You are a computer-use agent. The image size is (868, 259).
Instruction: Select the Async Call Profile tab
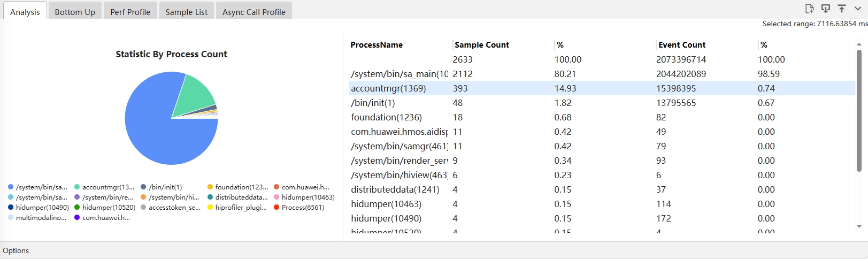click(x=254, y=12)
